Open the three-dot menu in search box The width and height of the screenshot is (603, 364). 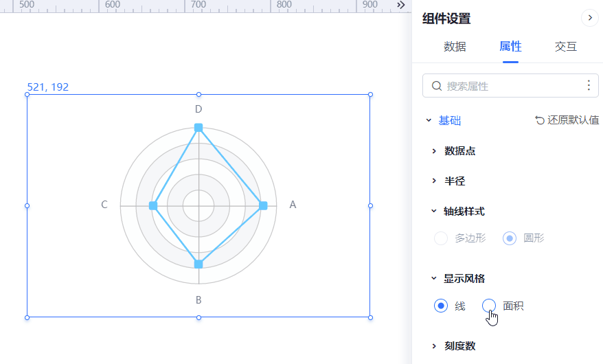589,85
